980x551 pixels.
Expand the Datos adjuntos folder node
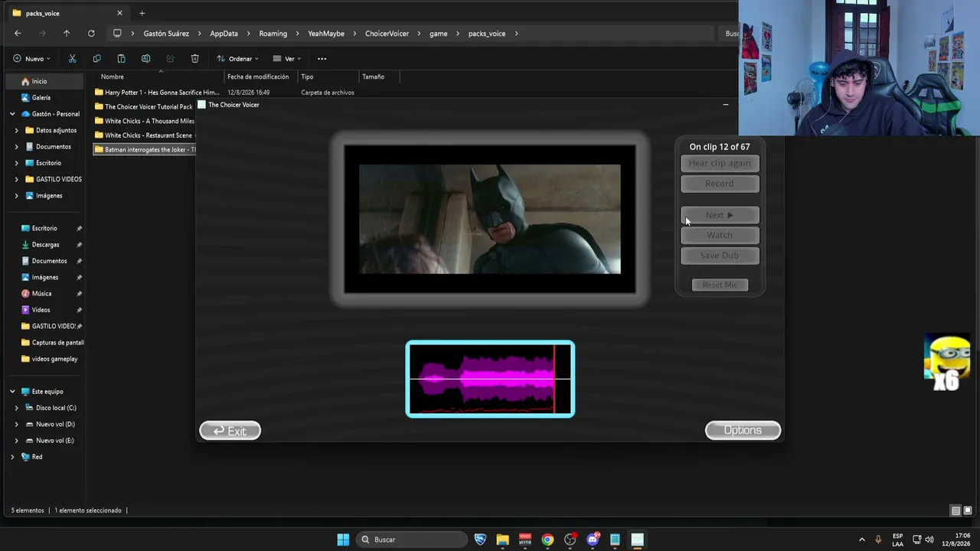pos(17,130)
